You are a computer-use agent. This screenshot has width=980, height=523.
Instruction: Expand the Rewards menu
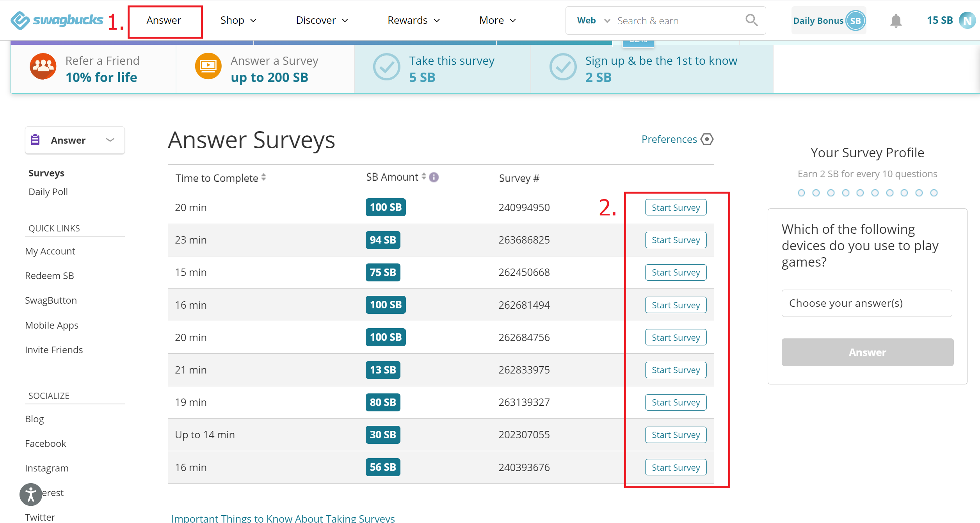[x=414, y=20]
